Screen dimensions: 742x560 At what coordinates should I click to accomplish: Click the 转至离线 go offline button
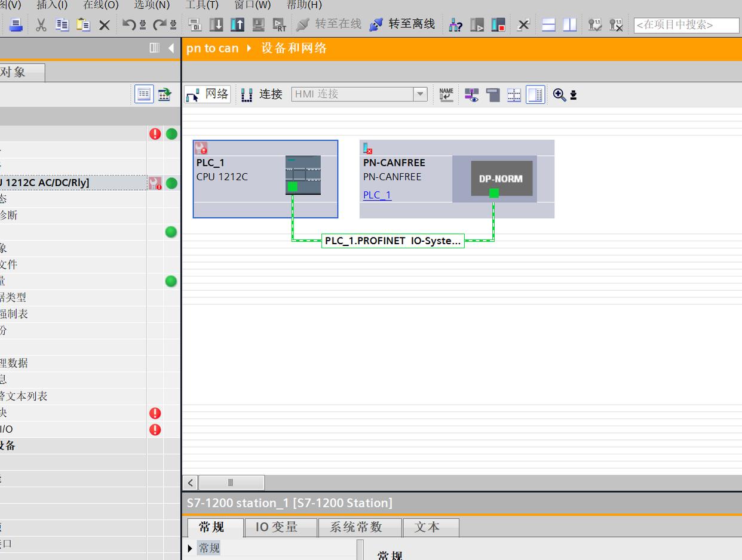pos(403,24)
